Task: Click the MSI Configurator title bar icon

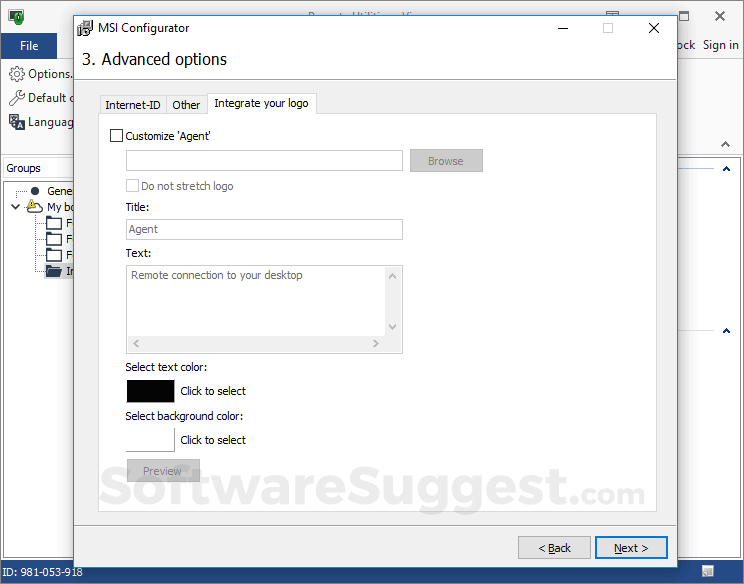Action: pyautogui.click(x=85, y=28)
